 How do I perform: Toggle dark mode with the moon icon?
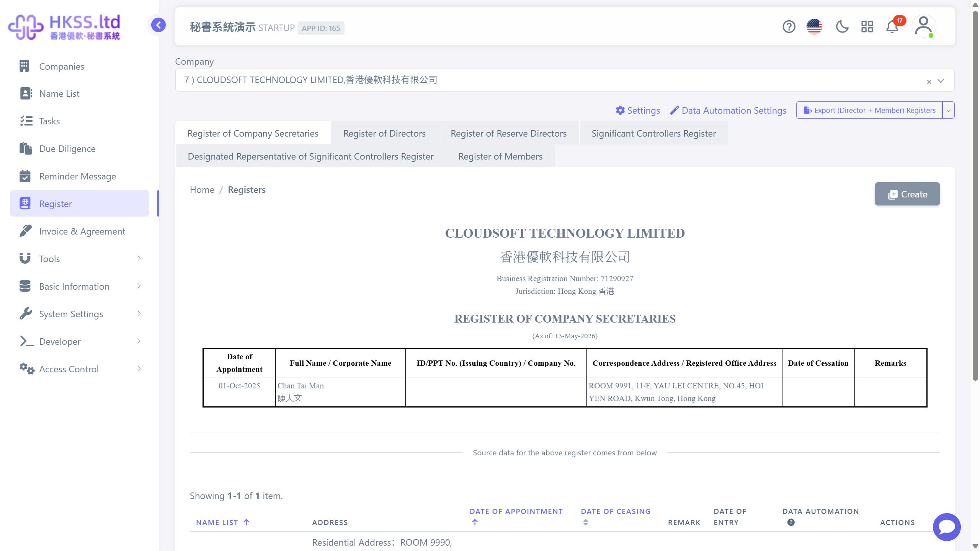tap(842, 27)
